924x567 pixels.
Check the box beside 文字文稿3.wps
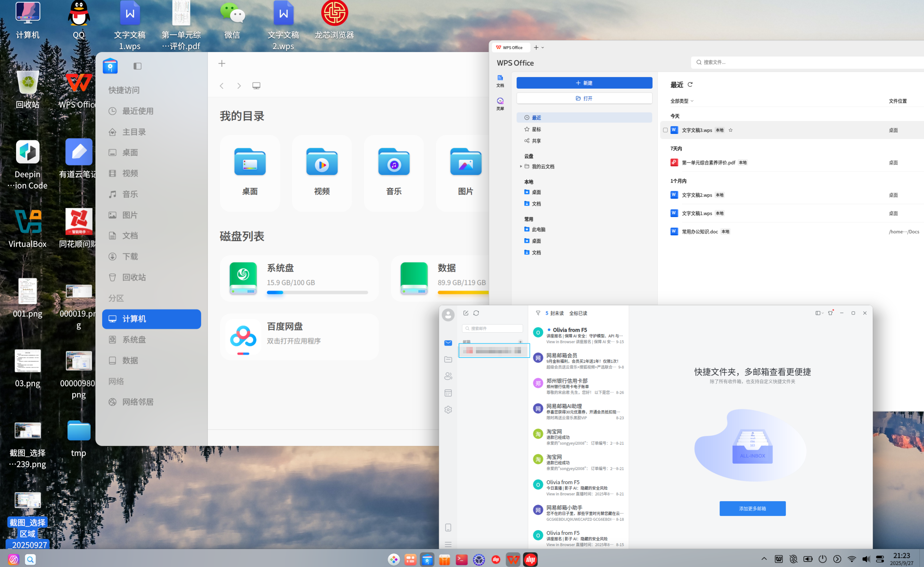(665, 130)
